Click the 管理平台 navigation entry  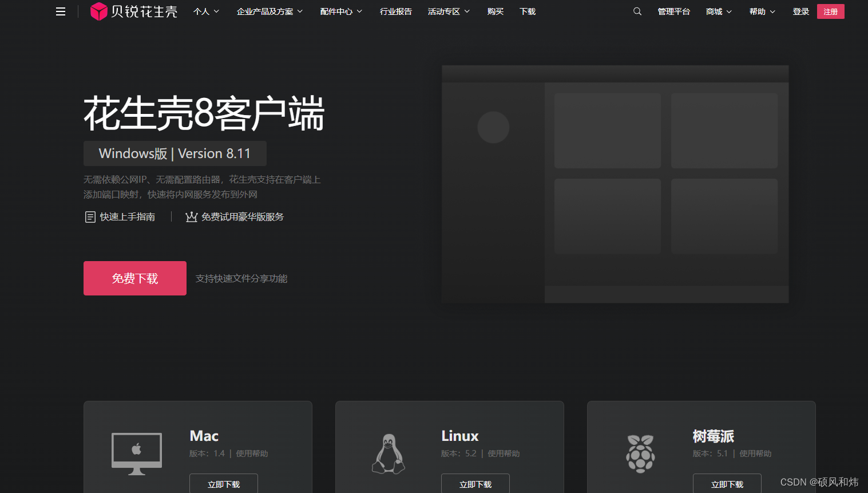[x=674, y=11]
